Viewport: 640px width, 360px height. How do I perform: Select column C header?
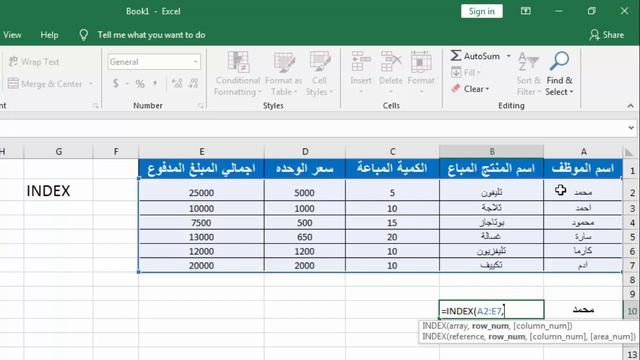click(392, 151)
